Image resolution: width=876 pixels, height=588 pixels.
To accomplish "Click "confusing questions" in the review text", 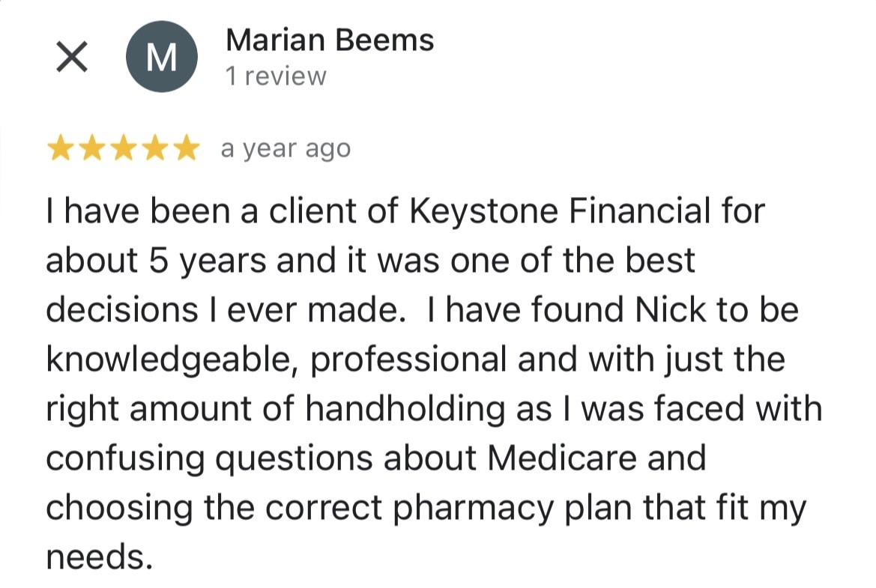I will tap(209, 458).
